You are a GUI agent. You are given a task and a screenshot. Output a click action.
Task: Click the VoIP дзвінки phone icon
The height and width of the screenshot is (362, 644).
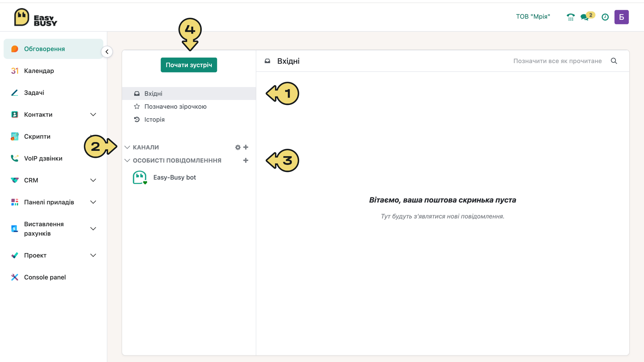click(15, 158)
